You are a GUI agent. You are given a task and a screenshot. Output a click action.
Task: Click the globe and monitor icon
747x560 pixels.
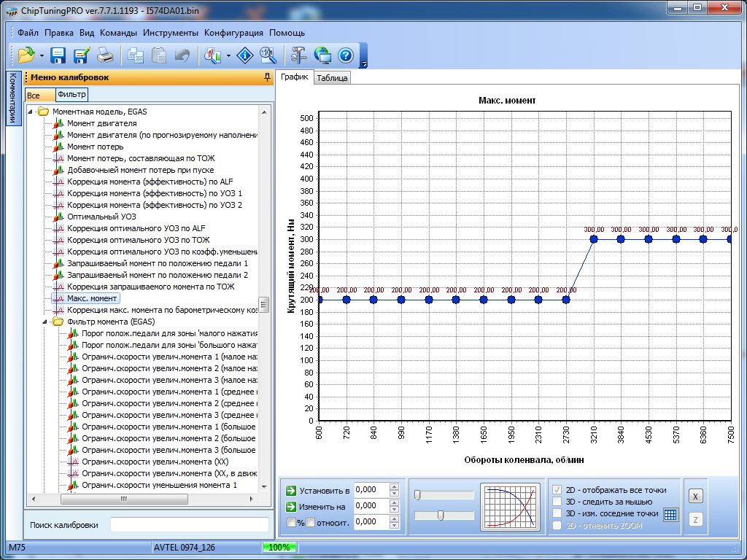click(x=322, y=55)
